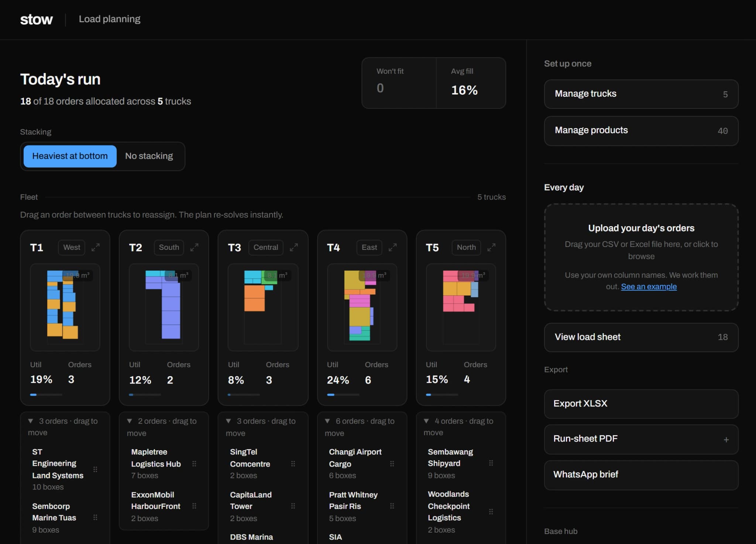Collapse T1's 3 orders list

coord(31,421)
